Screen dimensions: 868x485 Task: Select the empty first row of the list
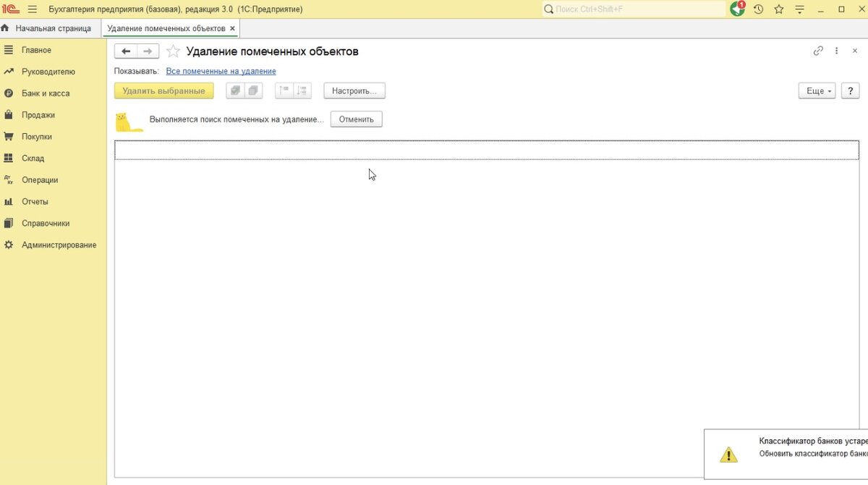point(487,150)
